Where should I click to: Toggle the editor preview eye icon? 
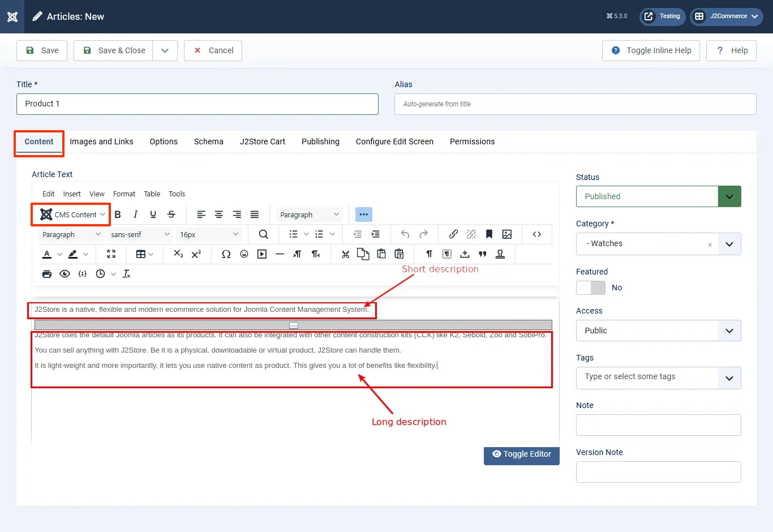click(x=65, y=274)
